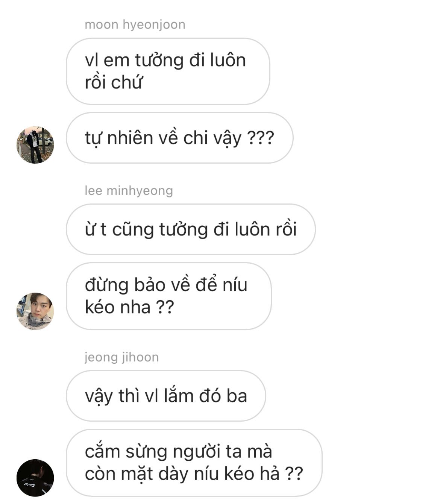Screen dimensions: 440x504
Task: Select message 'vl em tưởng đi luôn rồi chứ'
Action: point(168,71)
